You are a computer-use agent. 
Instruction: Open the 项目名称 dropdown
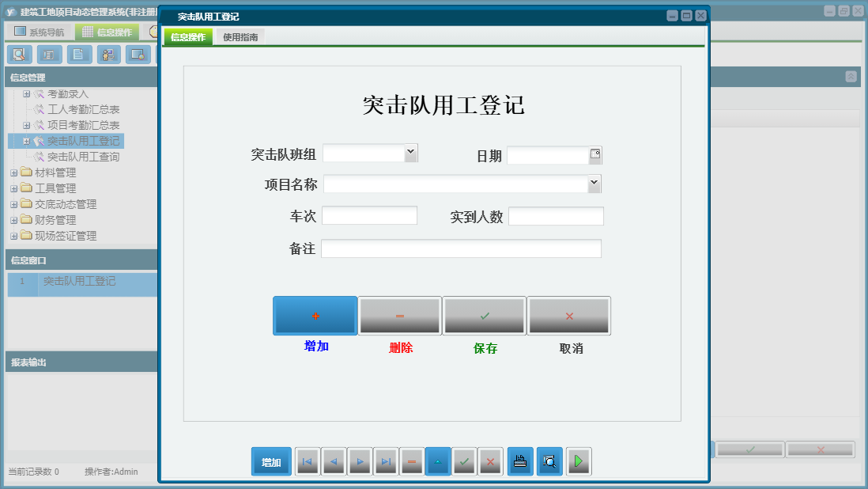[x=593, y=183]
